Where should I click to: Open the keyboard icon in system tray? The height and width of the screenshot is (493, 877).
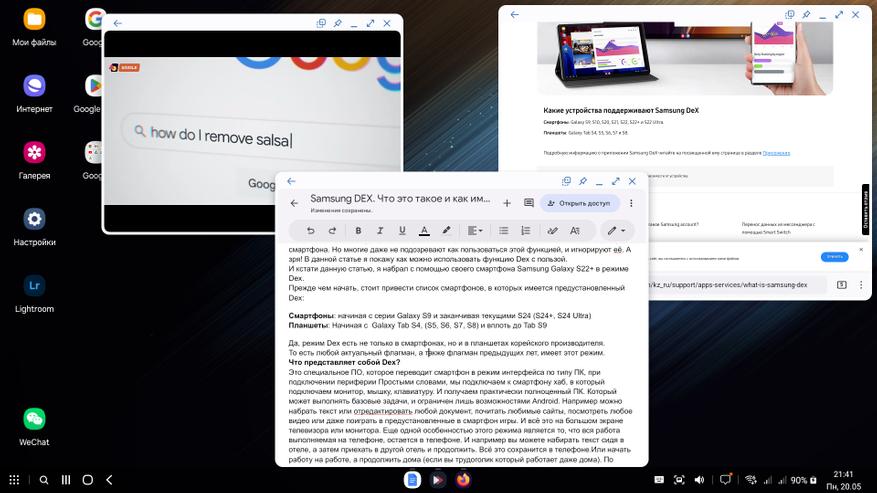pyautogui.click(x=659, y=480)
